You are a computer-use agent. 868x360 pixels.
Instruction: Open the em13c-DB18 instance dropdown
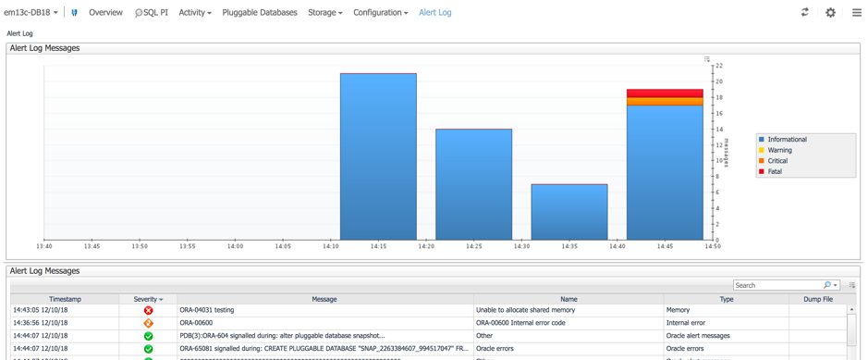point(31,12)
